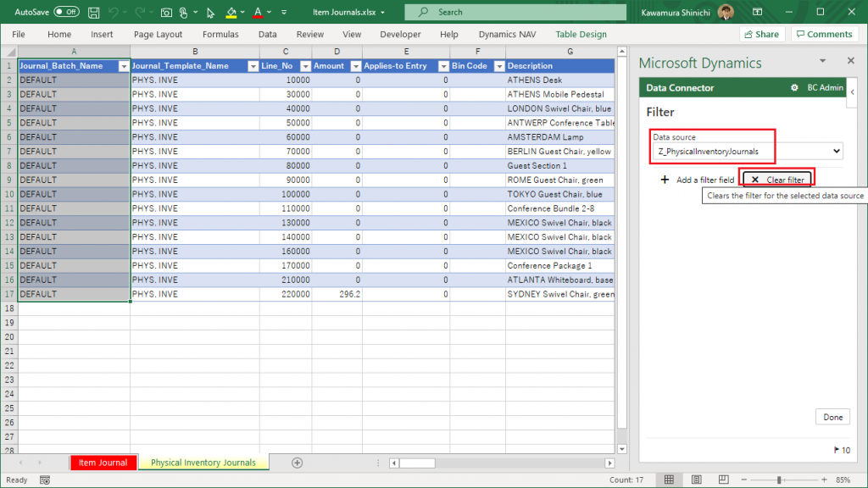The height and width of the screenshot is (488, 868).
Task: Open Journal_Template_Name column filter dropdown
Action: point(253,66)
